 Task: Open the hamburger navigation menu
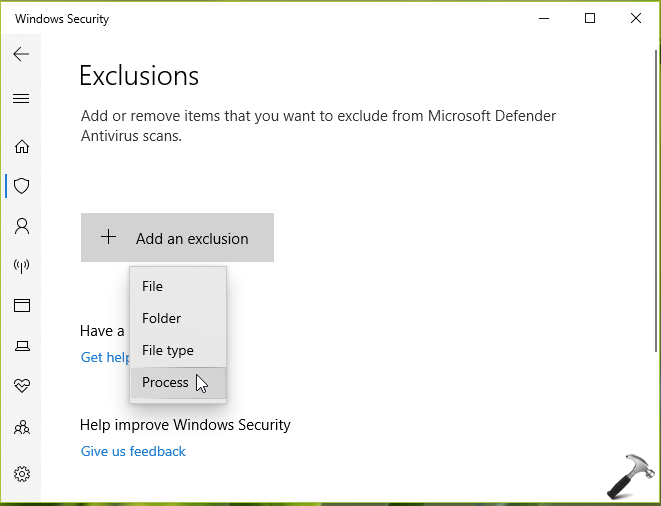tap(21, 99)
